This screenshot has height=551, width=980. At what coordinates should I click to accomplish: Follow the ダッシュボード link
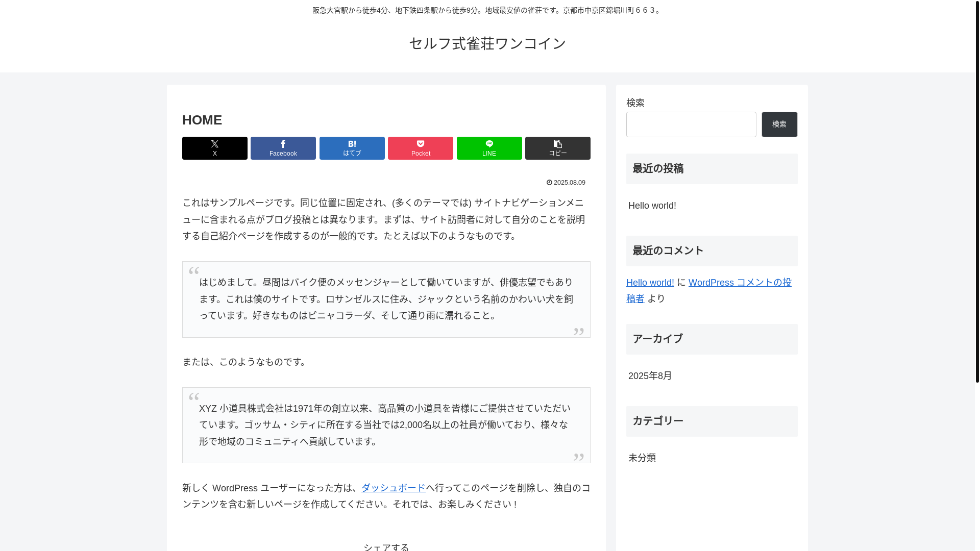[394, 488]
